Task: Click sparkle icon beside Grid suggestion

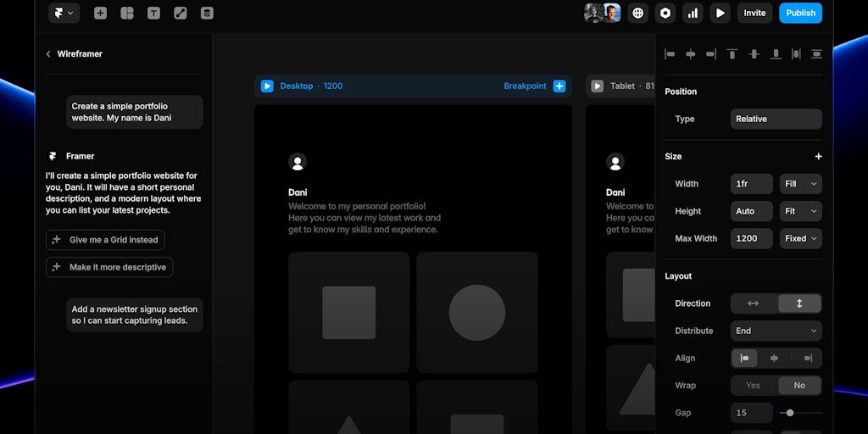Action: (x=56, y=240)
